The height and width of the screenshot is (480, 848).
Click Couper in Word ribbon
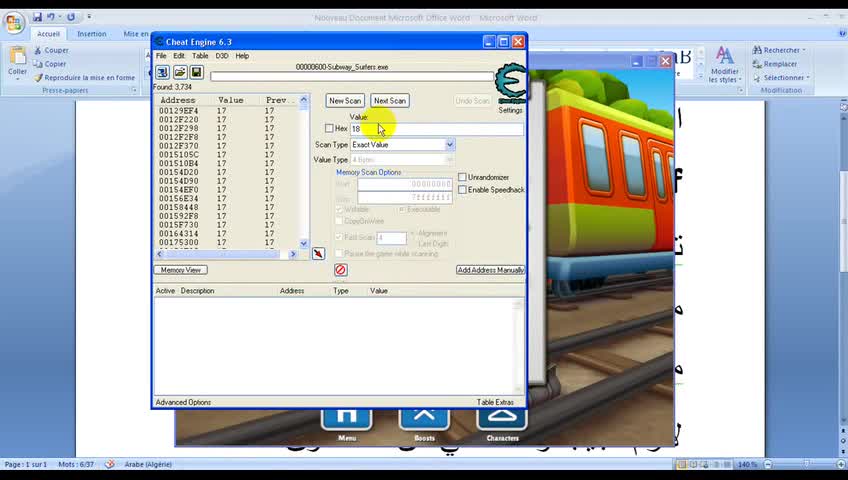point(51,50)
